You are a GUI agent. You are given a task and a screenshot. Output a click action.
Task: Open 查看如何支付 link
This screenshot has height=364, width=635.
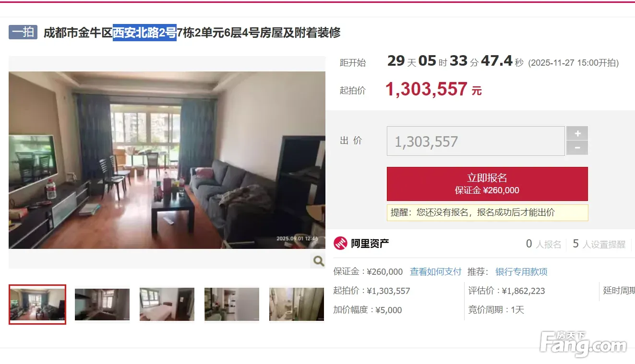[x=435, y=271]
